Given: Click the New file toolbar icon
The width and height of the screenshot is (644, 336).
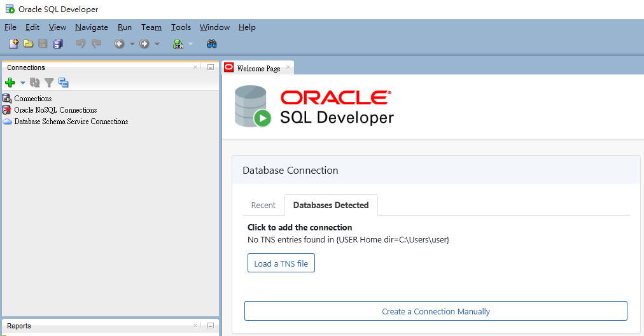Looking at the screenshot, I should [x=13, y=44].
